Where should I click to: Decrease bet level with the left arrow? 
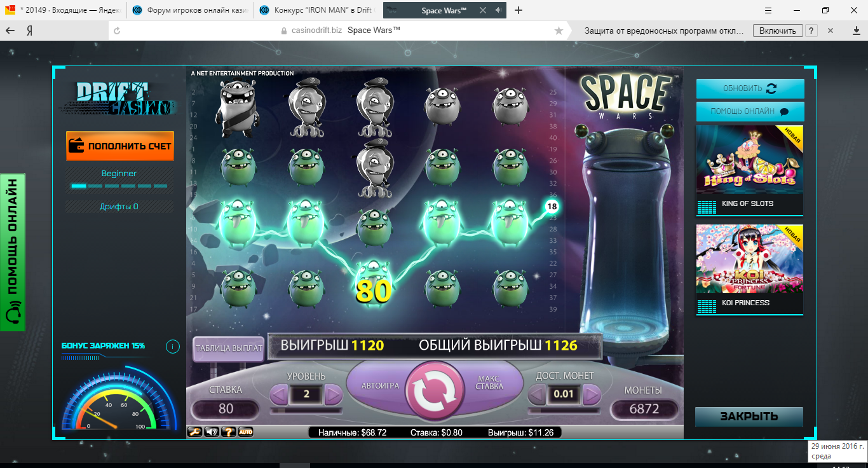pyautogui.click(x=278, y=395)
